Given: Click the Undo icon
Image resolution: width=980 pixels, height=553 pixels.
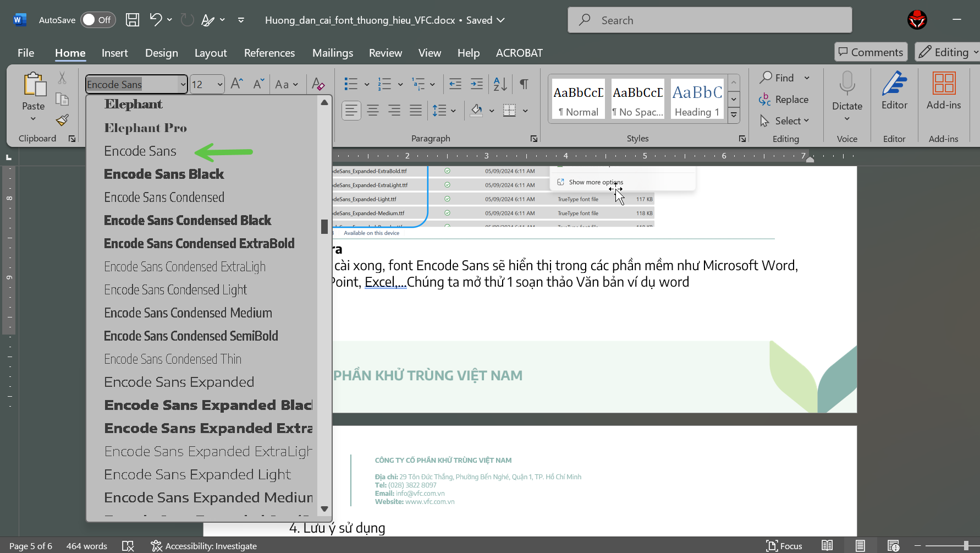Looking at the screenshot, I should [x=156, y=20].
